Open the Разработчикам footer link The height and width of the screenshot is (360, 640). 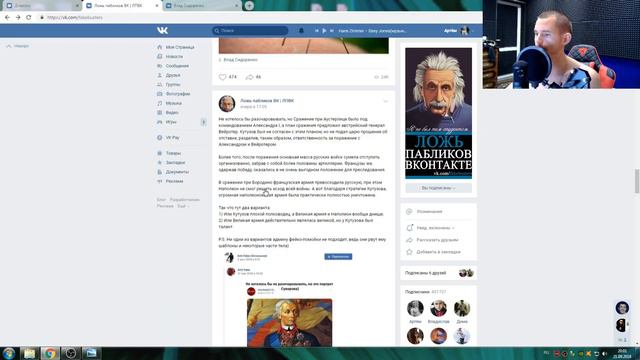click(x=184, y=200)
